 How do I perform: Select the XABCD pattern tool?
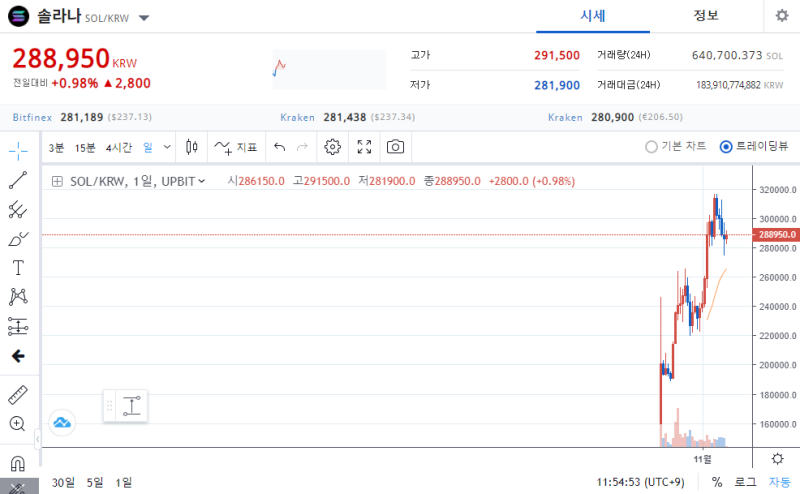pyautogui.click(x=18, y=297)
